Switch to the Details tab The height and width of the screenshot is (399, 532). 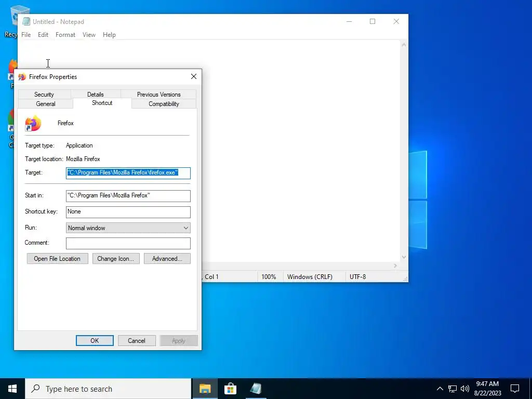[x=96, y=95]
